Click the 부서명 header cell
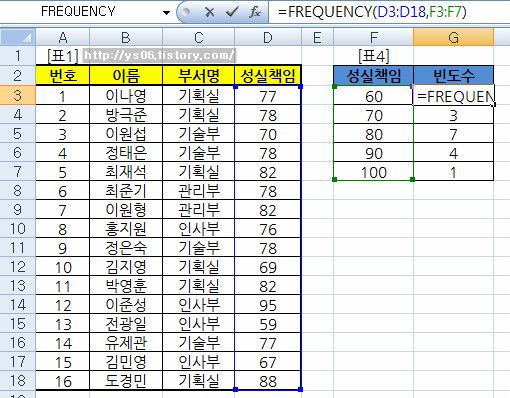 click(x=199, y=75)
